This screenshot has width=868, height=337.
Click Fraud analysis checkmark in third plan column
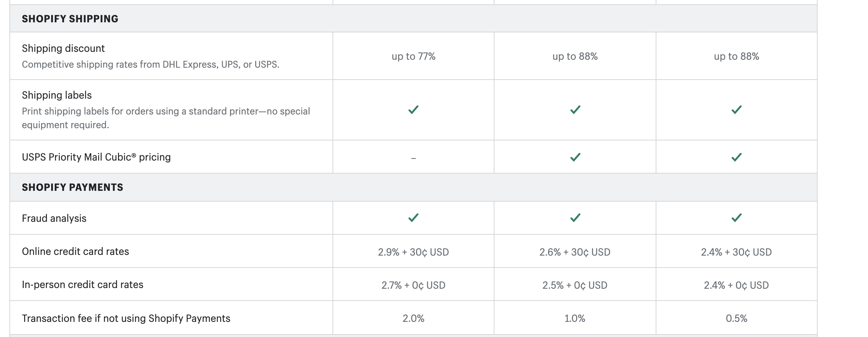click(x=737, y=218)
